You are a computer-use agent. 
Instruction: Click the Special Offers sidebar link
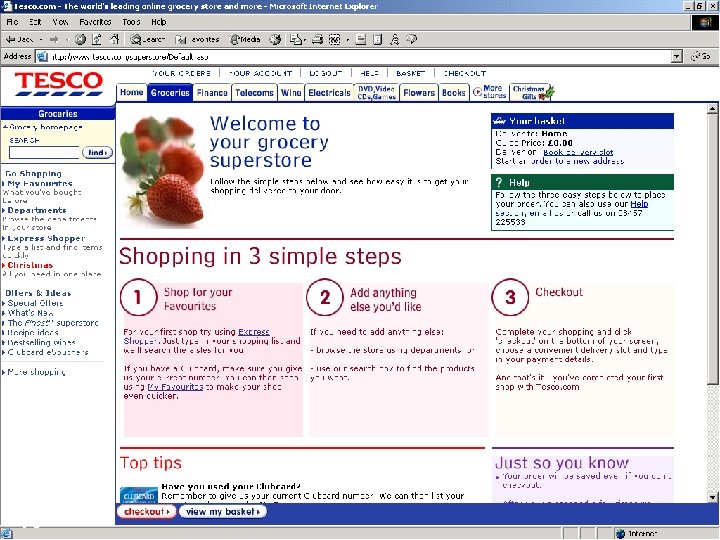[x=33, y=303]
